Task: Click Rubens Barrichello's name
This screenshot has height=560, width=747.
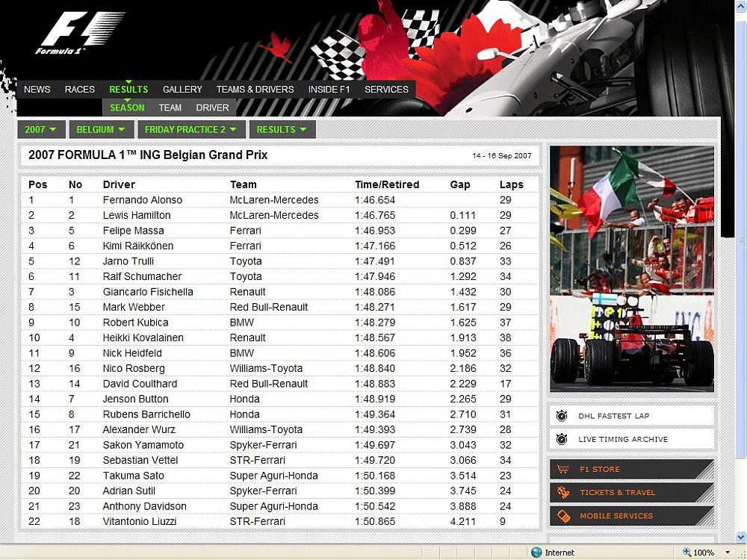Action: point(146,414)
